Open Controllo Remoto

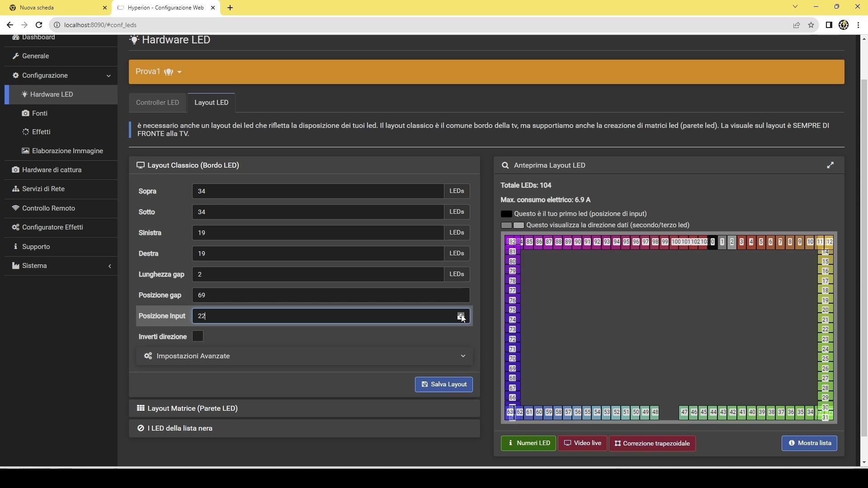tap(48, 208)
